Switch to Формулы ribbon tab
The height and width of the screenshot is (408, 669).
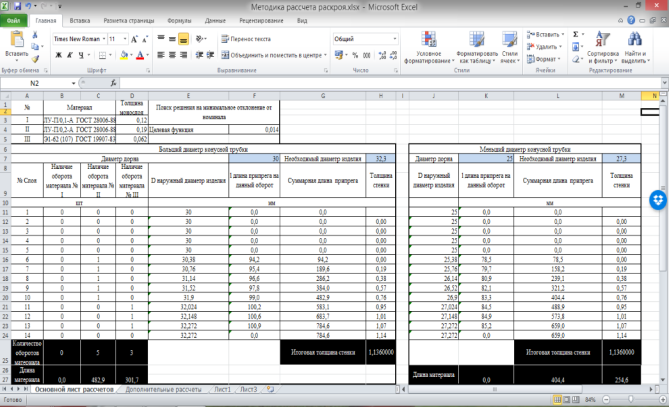click(179, 20)
